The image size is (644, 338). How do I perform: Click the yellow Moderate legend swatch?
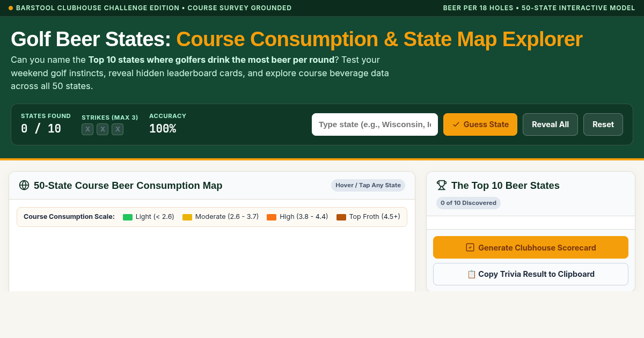point(187,217)
